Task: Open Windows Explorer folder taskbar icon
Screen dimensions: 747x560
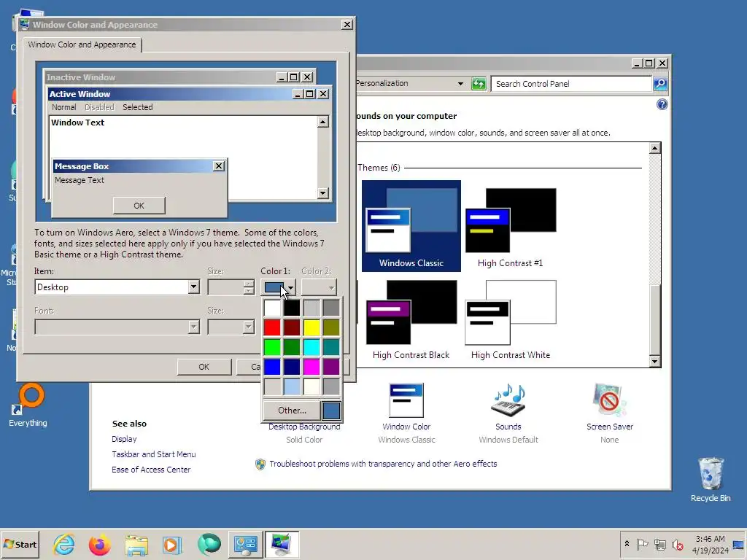Action: (x=136, y=545)
